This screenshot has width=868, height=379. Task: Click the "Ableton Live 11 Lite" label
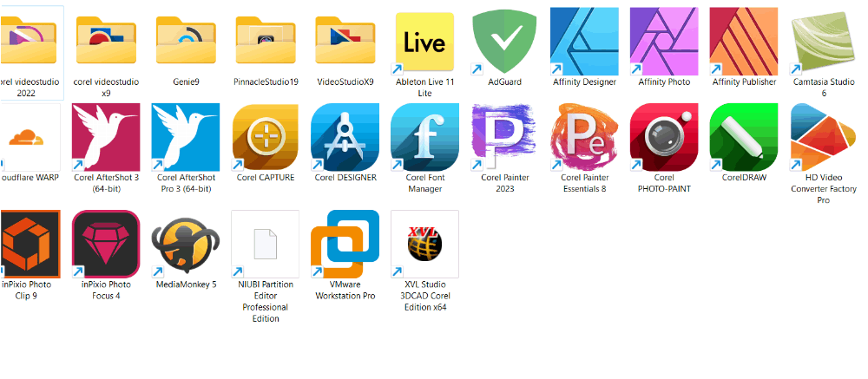tap(424, 88)
